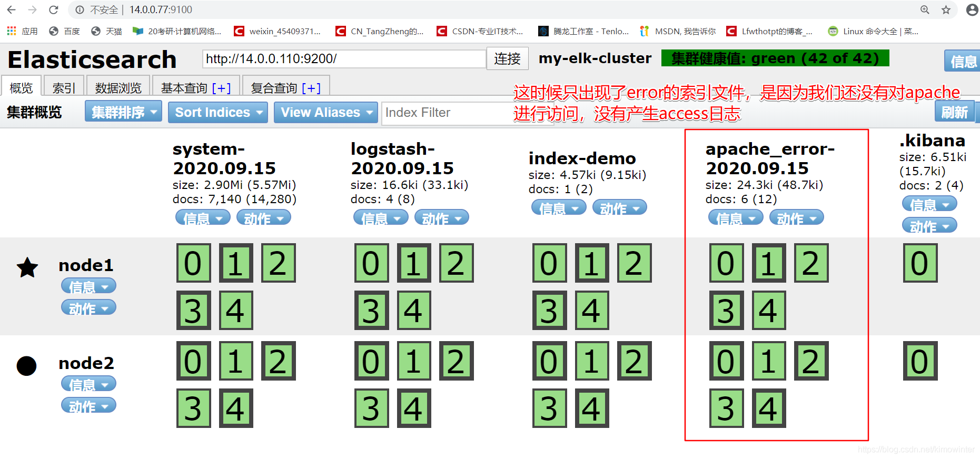This screenshot has height=459, width=980.
Task: Select shard 3 of apache_error-2020.09.15 on node1
Action: click(x=726, y=310)
